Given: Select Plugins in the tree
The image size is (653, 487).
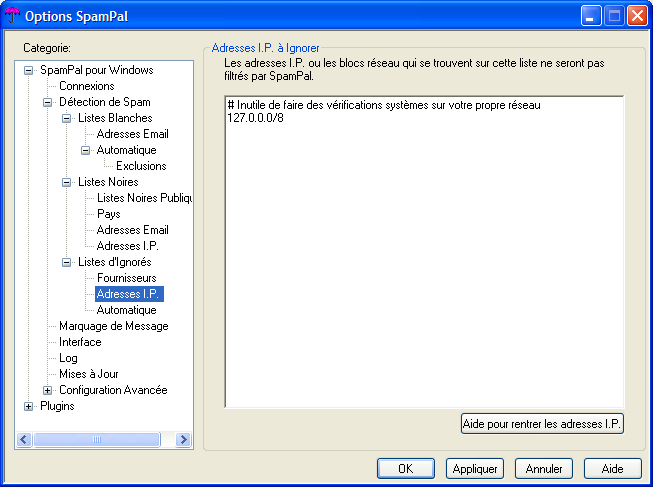Looking at the screenshot, I should [x=57, y=406].
